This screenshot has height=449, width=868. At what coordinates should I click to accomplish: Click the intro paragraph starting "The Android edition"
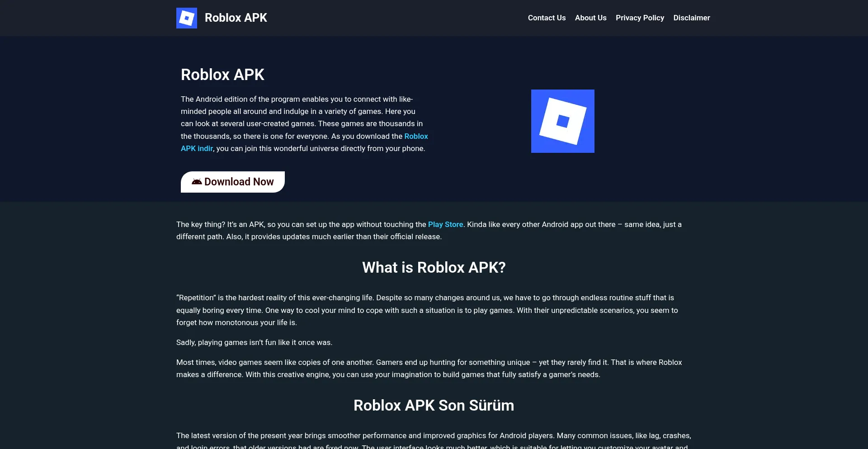tap(304, 124)
